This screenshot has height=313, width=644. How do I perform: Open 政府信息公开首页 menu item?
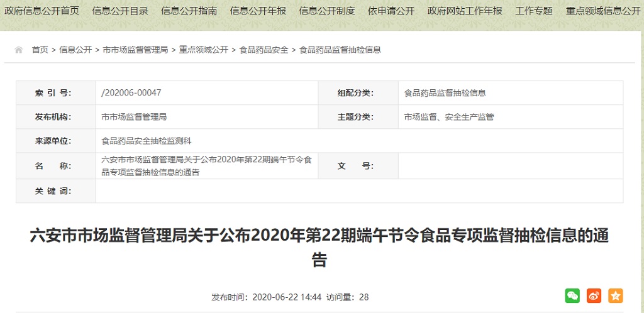[x=42, y=11]
